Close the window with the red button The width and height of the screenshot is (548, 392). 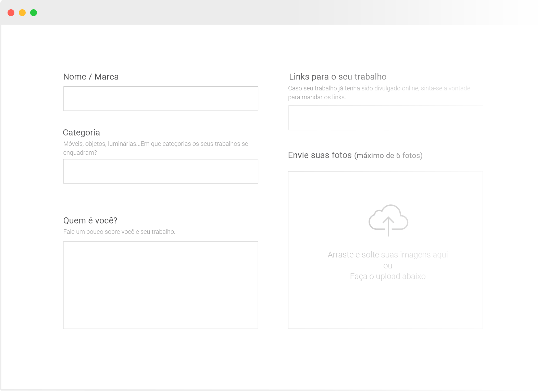11,13
